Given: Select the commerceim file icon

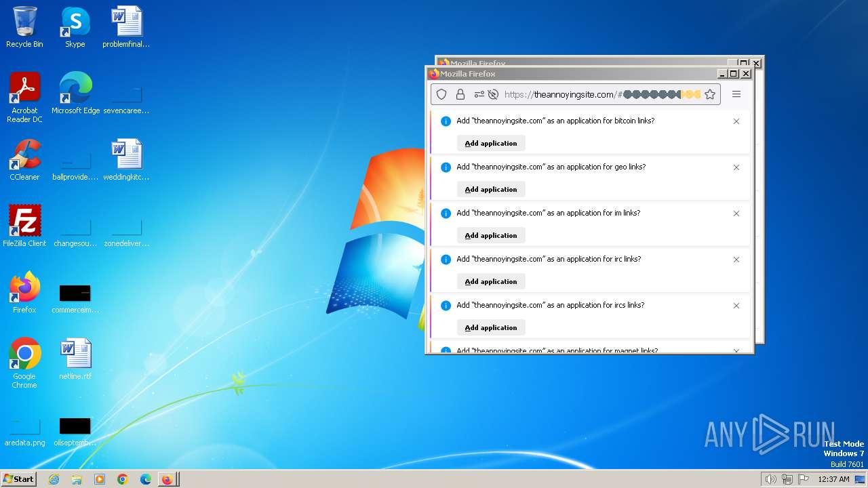Looking at the screenshot, I should coord(75,299).
